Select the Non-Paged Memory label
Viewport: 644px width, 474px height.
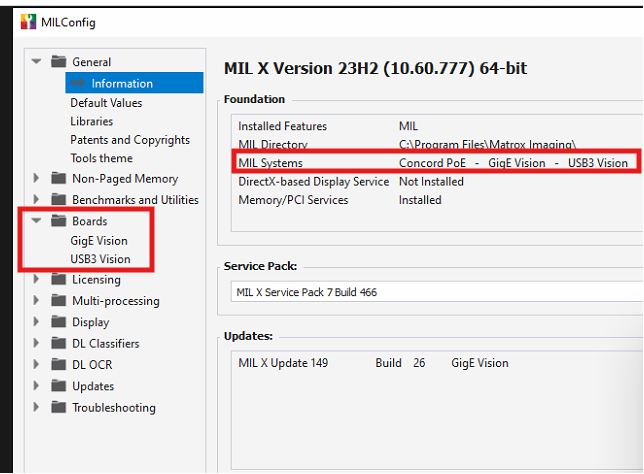pyautogui.click(x=125, y=179)
